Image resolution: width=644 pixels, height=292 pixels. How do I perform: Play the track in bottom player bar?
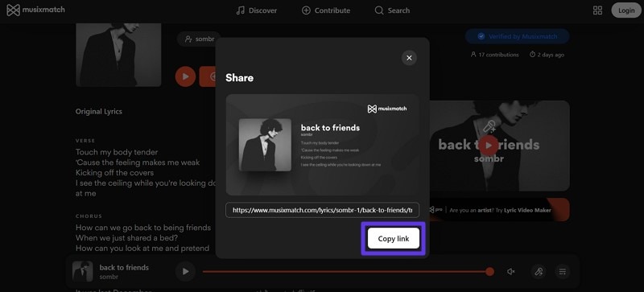(x=185, y=271)
